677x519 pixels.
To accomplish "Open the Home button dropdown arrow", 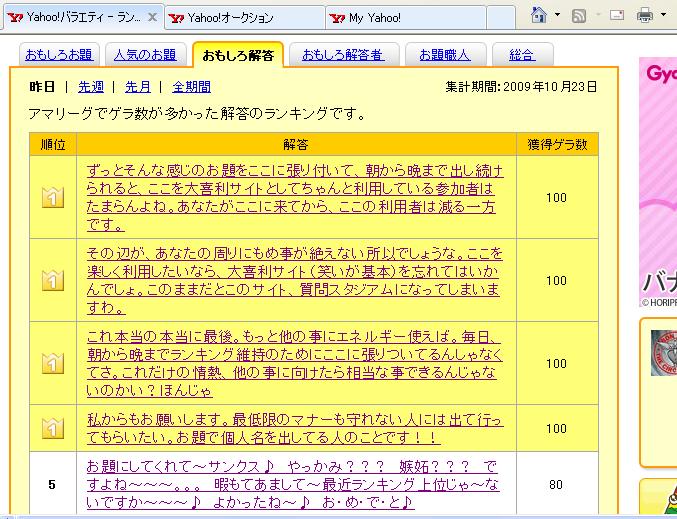I will pos(557,16).
